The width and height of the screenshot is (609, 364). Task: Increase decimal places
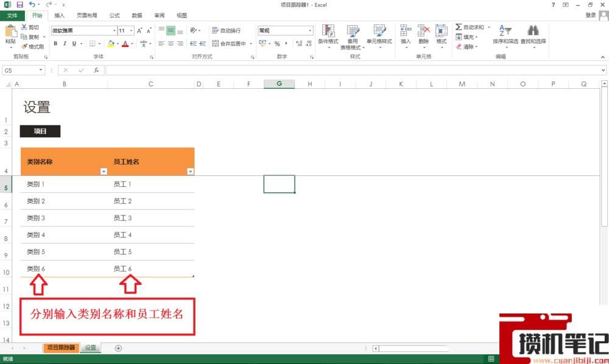pyautogui.click(x=299, y=43)
